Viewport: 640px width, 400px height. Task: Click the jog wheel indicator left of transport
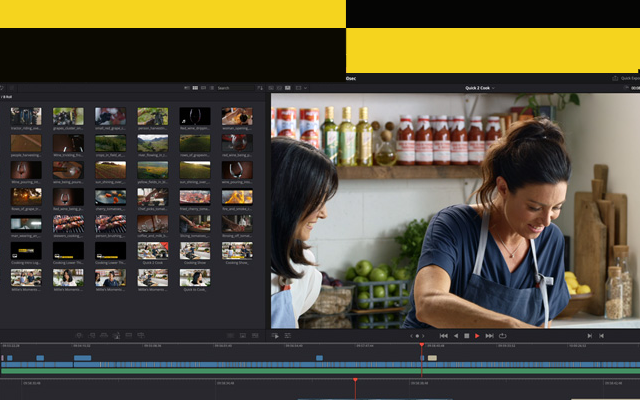point(417,336)
